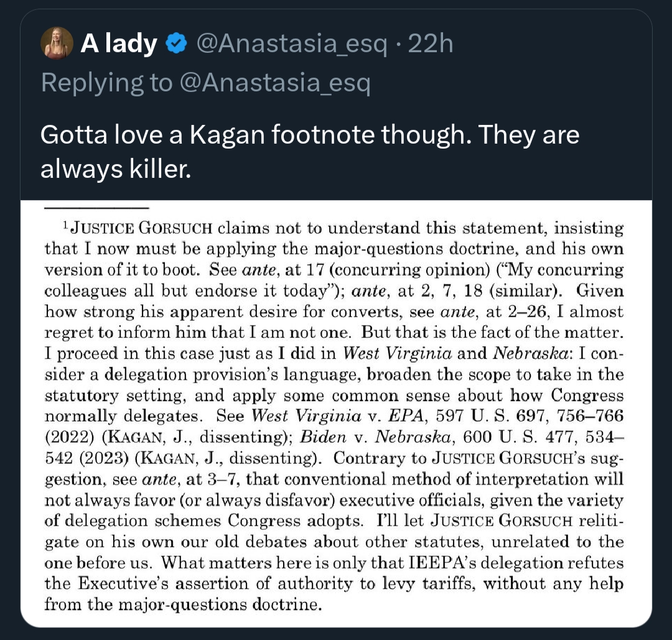Image resolution: width=672 pixels, height=640 pixels.
Task: Open the attached footnote image
Action: click(336, 410)
